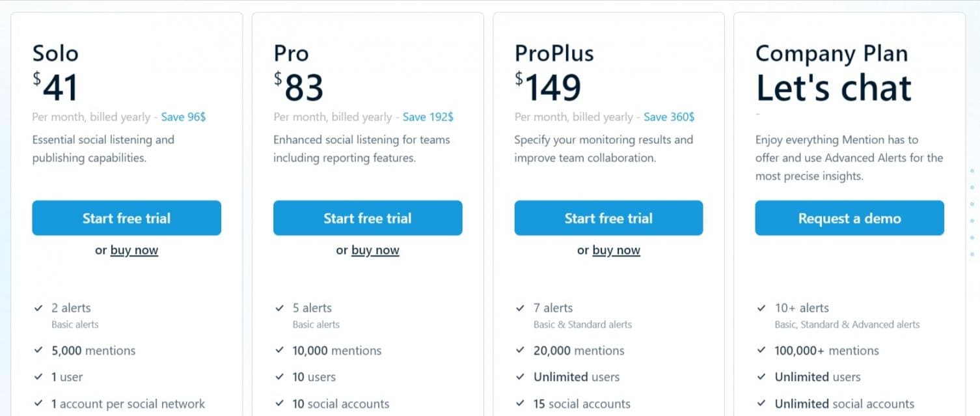Click the checkmark next to 100,000+ mentions
Screen dimensions: 980x416
click(761, 350)
